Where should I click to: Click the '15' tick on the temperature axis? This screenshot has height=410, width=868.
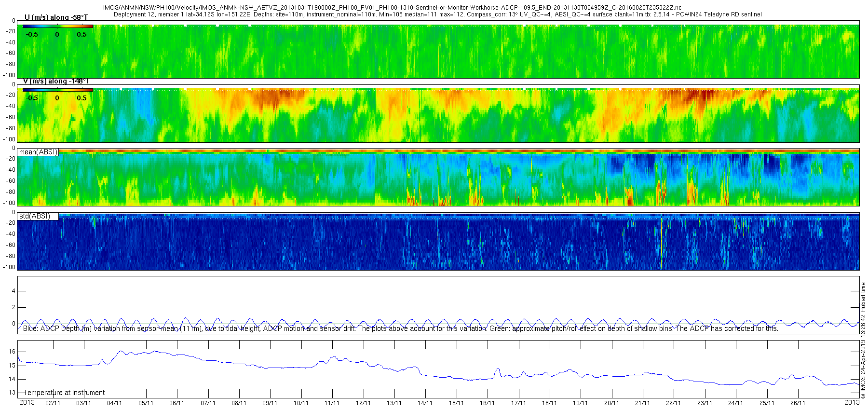pyautogui.click(x=12, y=366)
